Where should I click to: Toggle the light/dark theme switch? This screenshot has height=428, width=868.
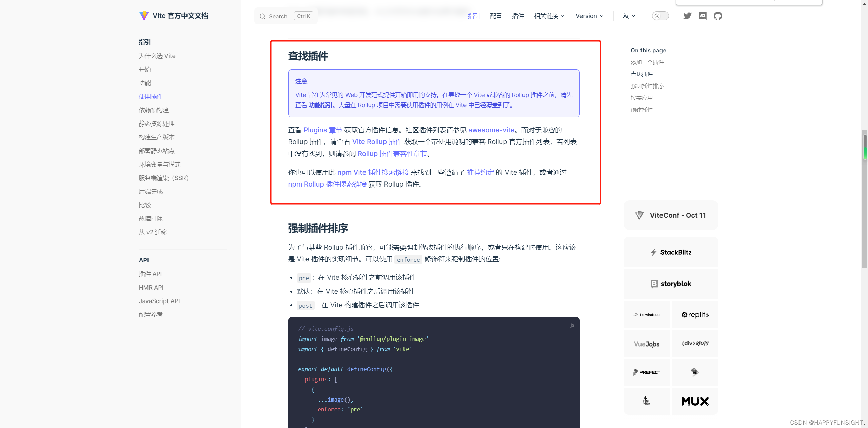[660, 16]
